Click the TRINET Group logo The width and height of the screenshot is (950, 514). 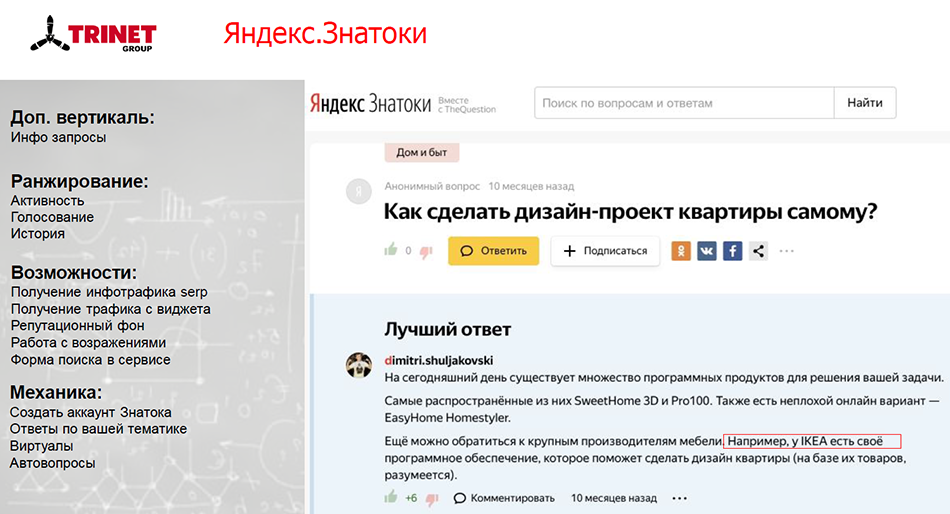(94, 35)
